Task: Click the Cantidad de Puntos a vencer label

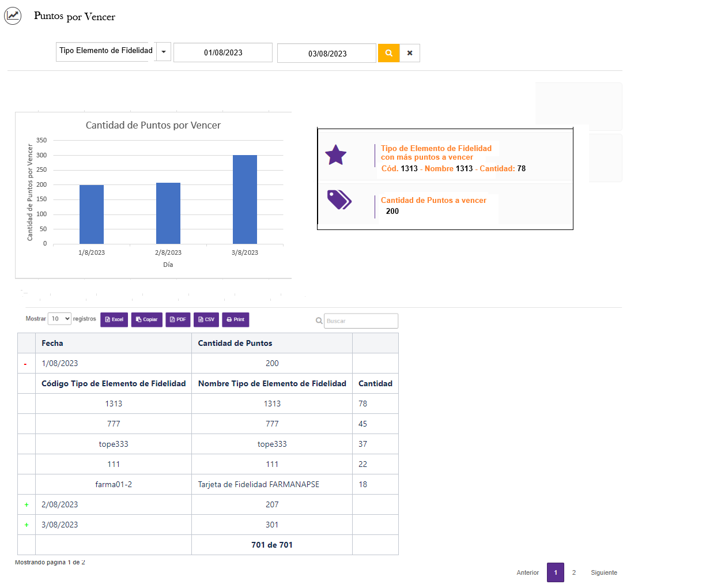Action: [x=433, y=200]
